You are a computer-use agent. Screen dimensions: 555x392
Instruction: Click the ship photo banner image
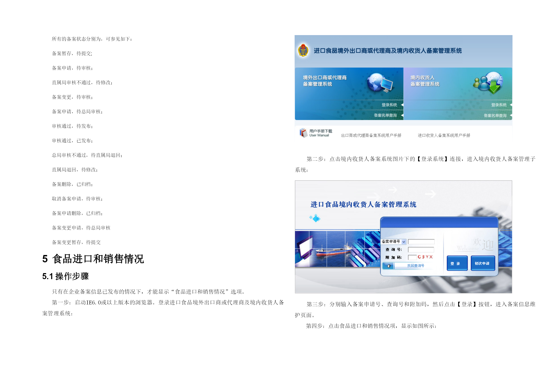(x=338, y=249)
